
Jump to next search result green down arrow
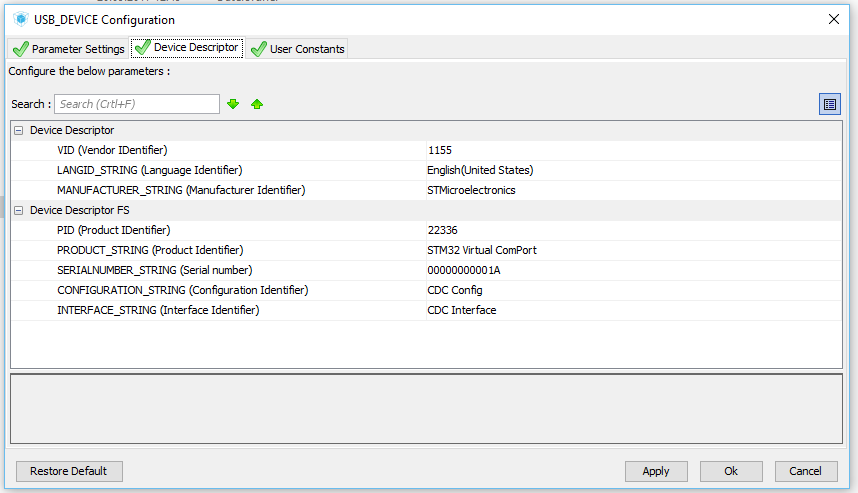(233, 104)
